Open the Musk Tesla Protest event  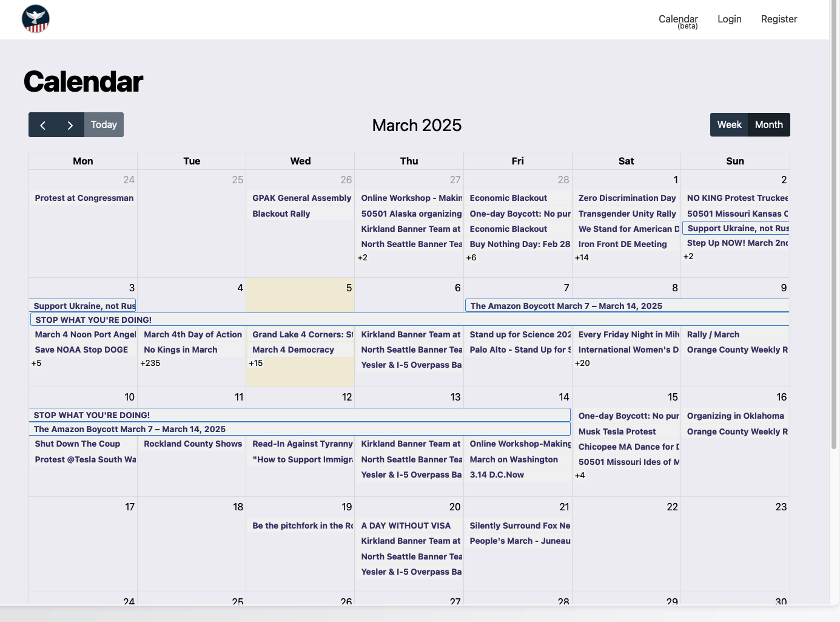click(617, 431)
